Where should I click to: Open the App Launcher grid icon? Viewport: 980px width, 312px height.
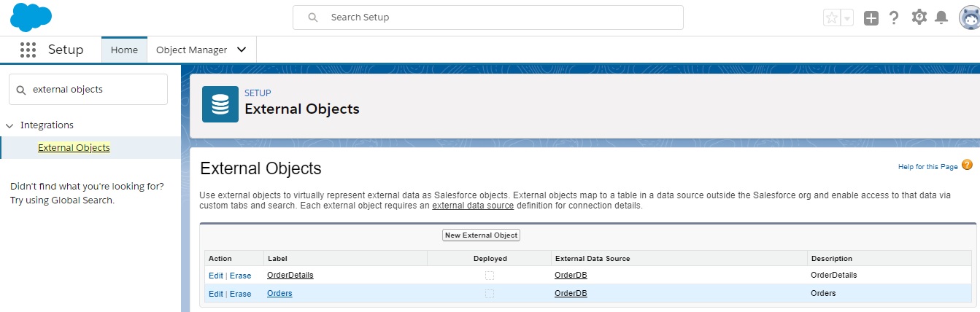[28, 50]
